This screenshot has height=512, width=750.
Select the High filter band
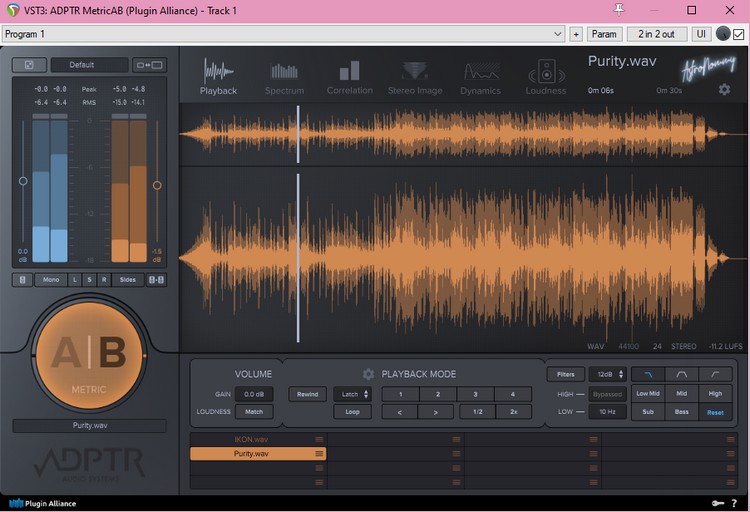tap(715, 393)
